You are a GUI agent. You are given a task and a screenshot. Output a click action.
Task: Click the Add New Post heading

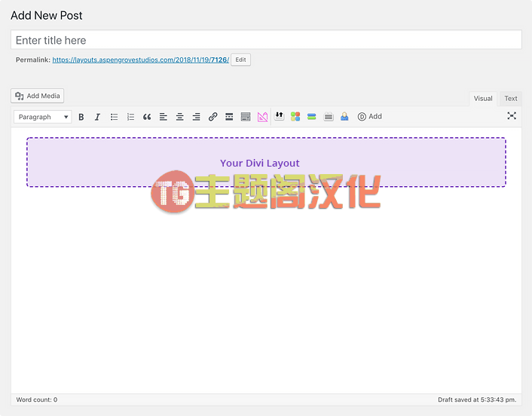coord(47,16)
